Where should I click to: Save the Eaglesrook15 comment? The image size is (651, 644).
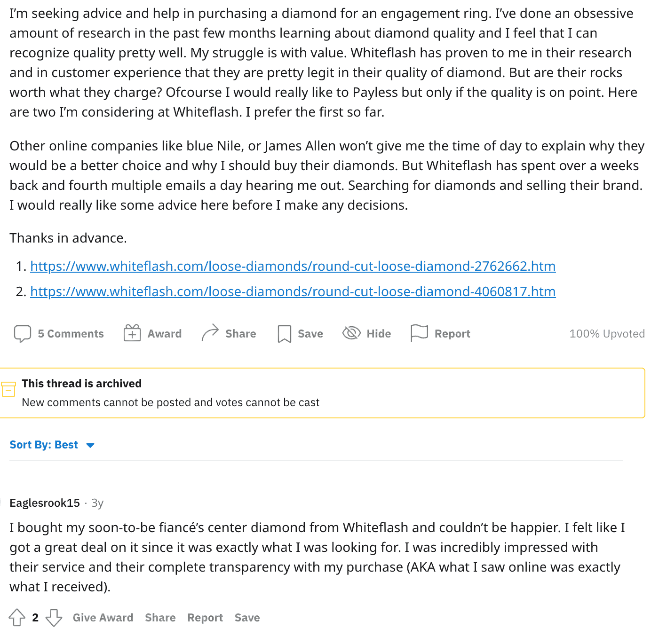coord(247,617)
